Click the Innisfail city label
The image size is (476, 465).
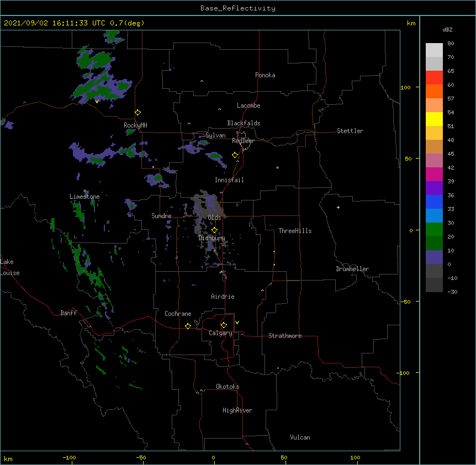point(229,180)
